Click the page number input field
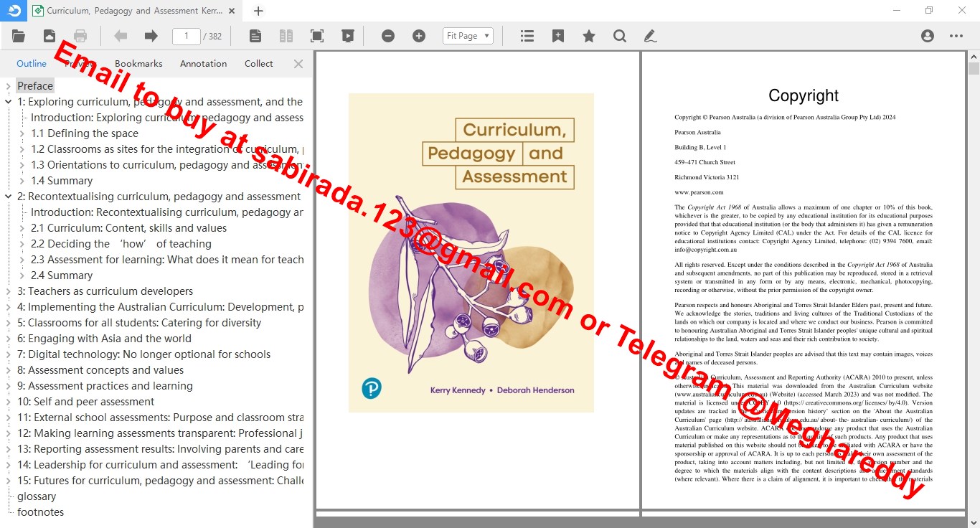Viewport: 980px width, 528px height. (187, 36)
